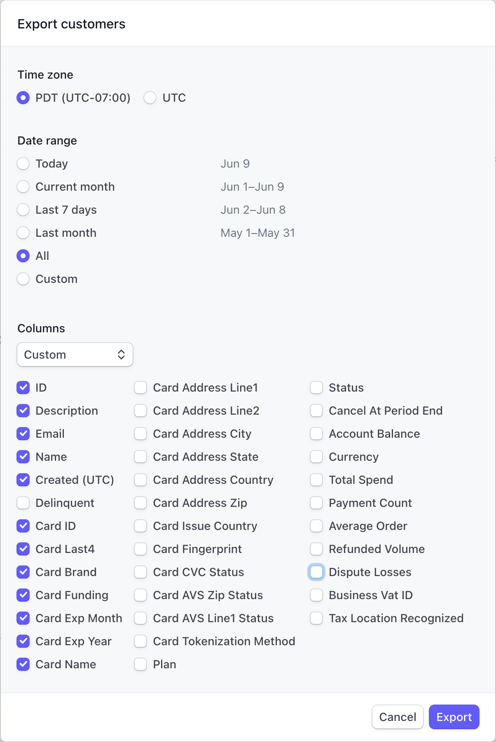Check the Plan column checkbox
The width and height of the screenshot is (496, 742).
click(x=141, y=664)
